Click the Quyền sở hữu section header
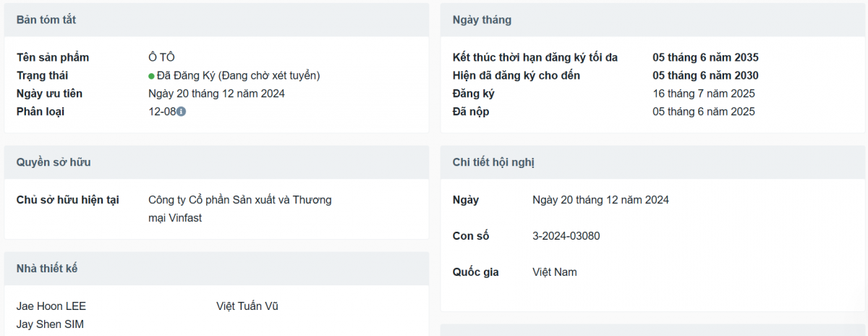 point(216,162)
